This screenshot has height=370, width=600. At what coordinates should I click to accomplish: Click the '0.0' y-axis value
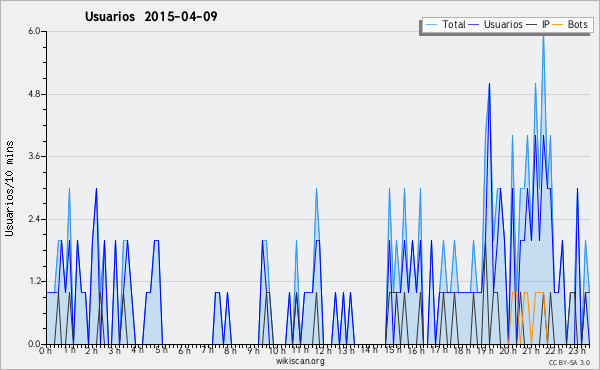pos(34,344)
